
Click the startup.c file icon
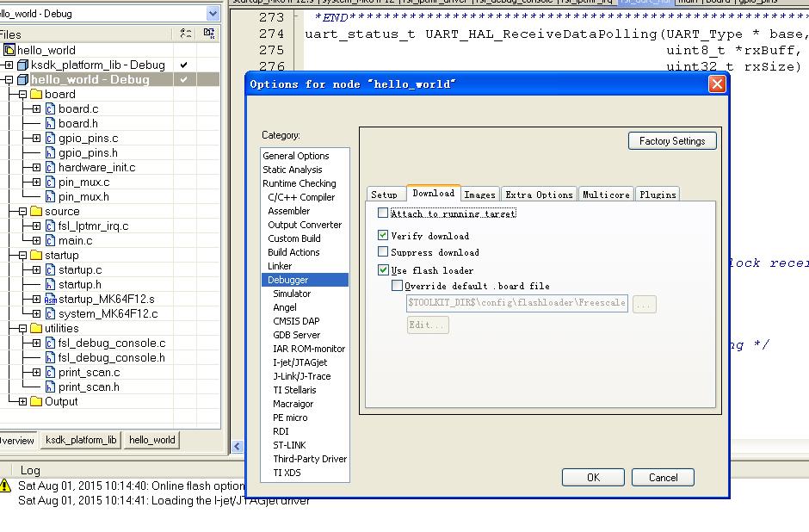click(50, 269)
